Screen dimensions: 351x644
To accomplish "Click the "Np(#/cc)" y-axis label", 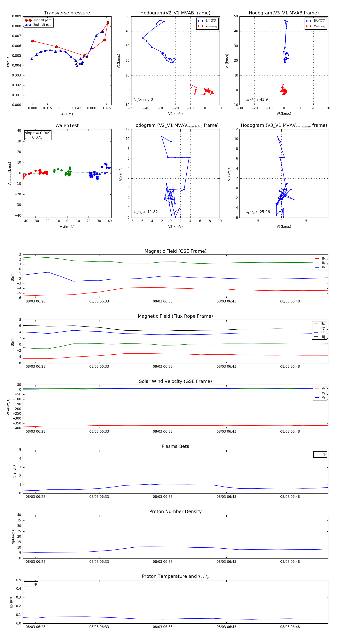I will pyautogui.click(x=13, y=537).
